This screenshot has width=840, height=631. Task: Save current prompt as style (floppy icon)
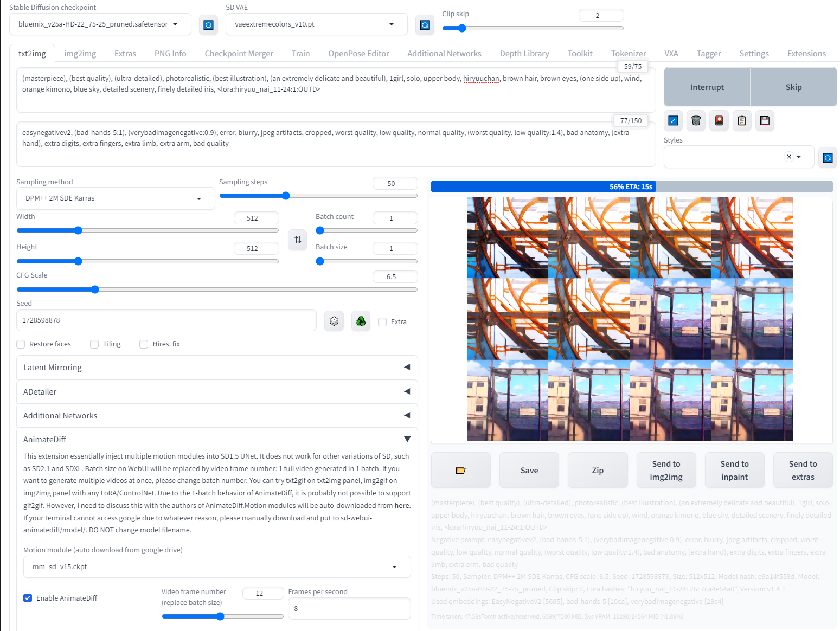pyautogui.click(x=765, y=120)
